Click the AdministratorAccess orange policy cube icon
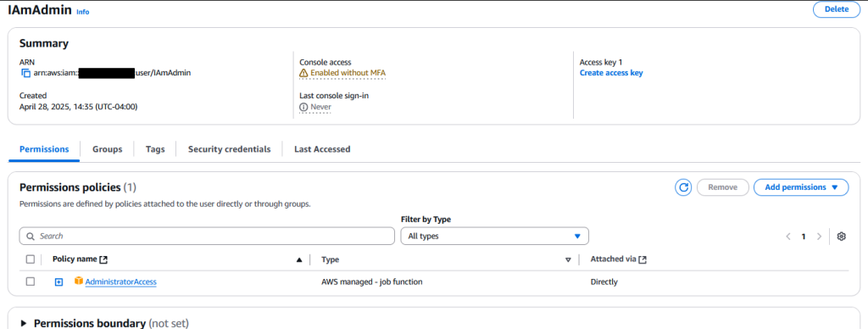This screenshot has width=868, height=329. coord(79,282)
